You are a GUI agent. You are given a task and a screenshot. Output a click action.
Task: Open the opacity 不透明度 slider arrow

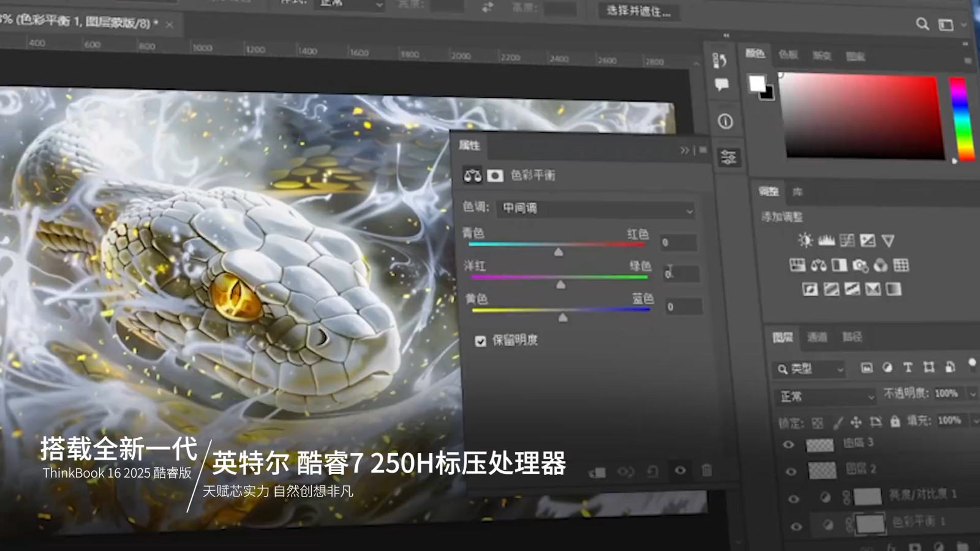pyautogui.click(x=973, y=394)
